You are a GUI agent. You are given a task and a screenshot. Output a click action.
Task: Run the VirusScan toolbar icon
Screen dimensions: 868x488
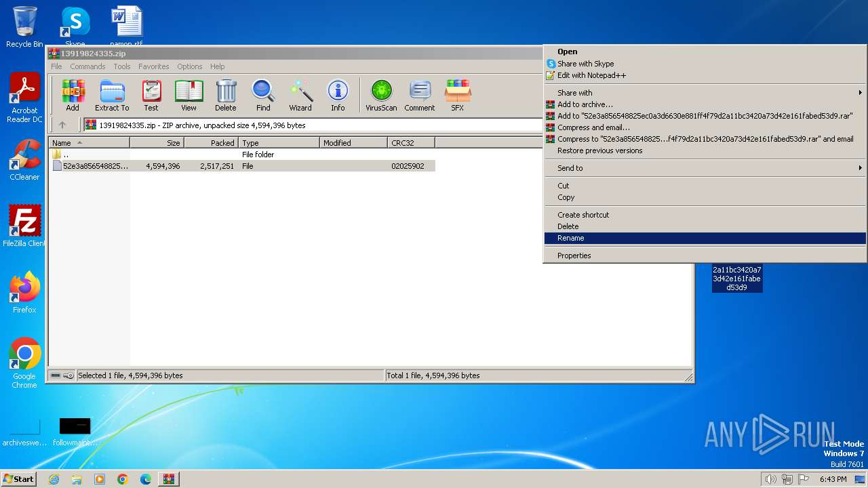(x=381, y=95)
